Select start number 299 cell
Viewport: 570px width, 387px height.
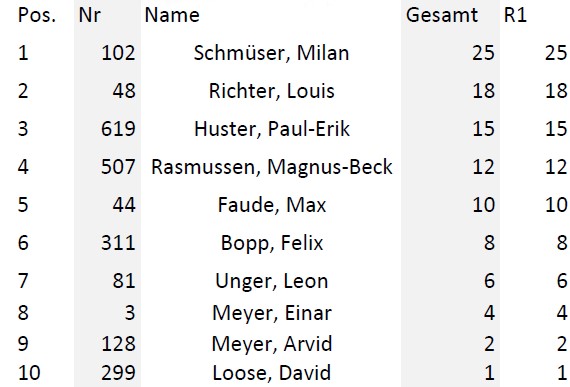point(118,373)
